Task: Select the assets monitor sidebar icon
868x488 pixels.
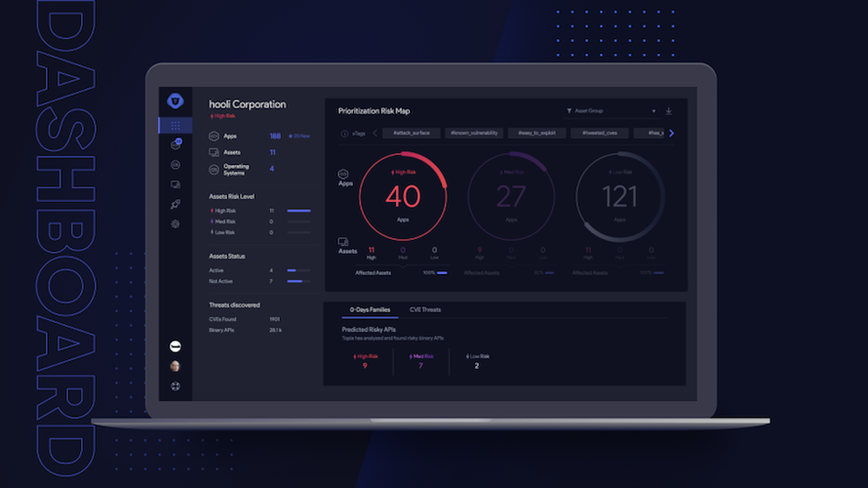Action: click(x=176, y=184)
